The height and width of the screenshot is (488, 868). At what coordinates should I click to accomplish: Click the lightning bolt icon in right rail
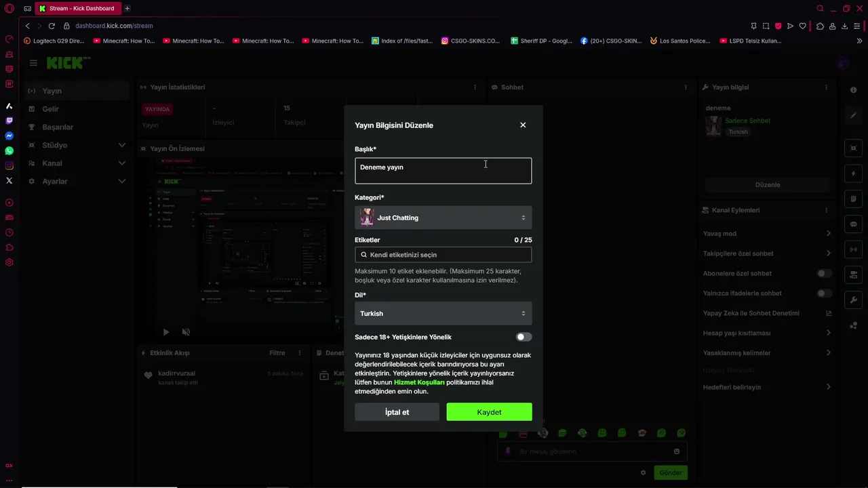pos(854,174)
